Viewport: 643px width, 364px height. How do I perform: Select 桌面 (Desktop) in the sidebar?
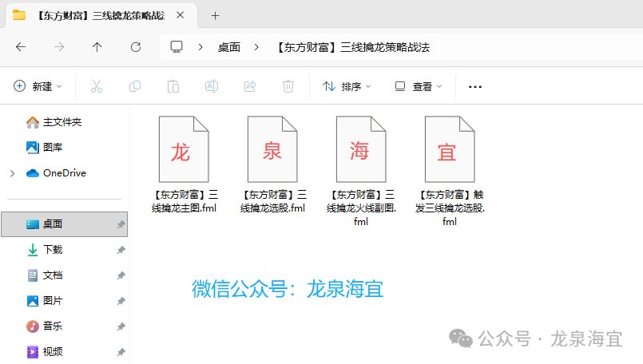(65, 224)
